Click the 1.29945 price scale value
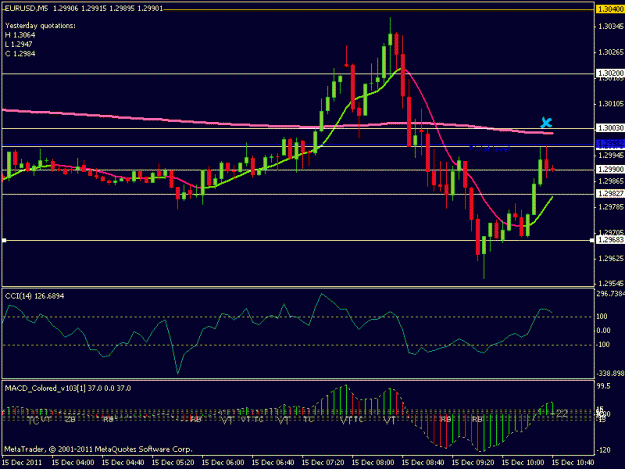The image size is (625, 469). [611, 155]
